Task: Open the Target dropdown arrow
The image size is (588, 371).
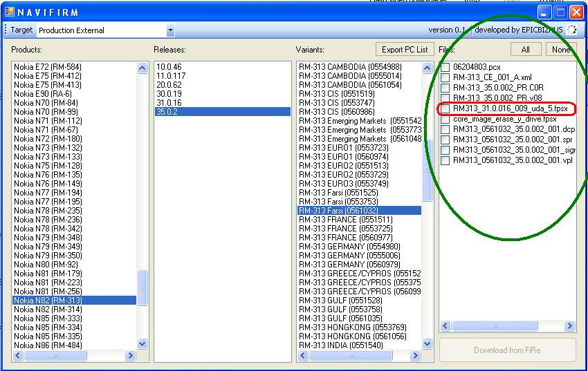Action: tap(170, 30)
